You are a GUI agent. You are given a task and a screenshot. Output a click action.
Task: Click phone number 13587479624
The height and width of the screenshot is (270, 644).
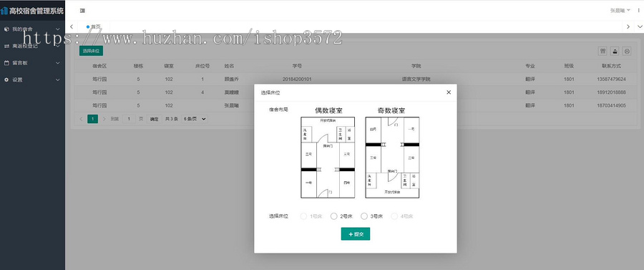611,79
